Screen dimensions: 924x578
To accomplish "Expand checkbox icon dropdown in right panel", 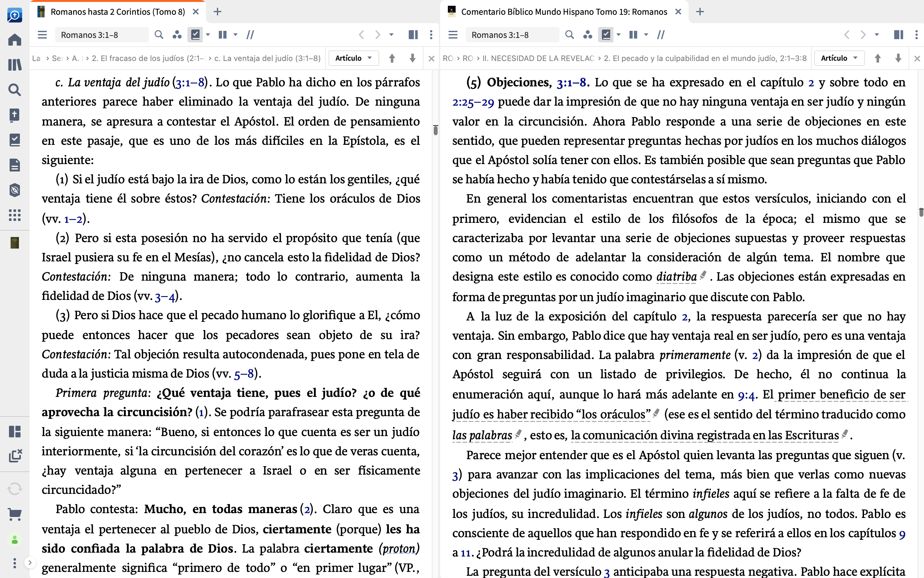I will coord(619,35).
